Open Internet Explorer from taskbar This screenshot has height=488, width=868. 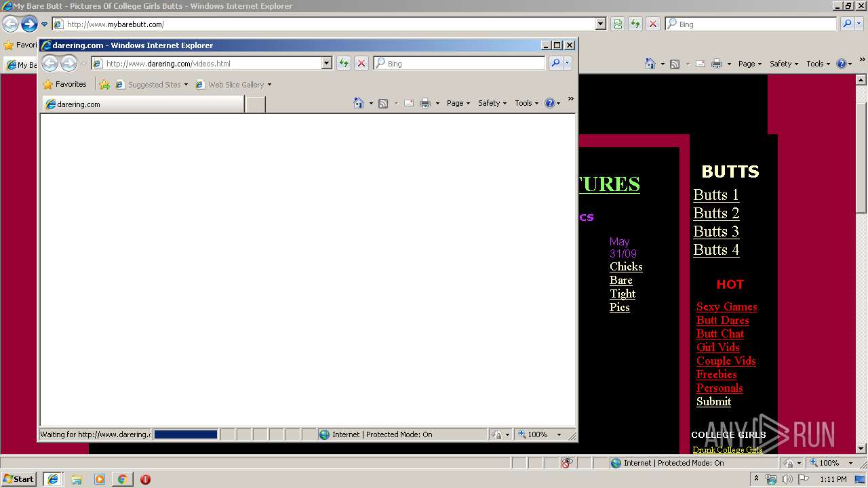pyautogui.click(x=53, y=479)
